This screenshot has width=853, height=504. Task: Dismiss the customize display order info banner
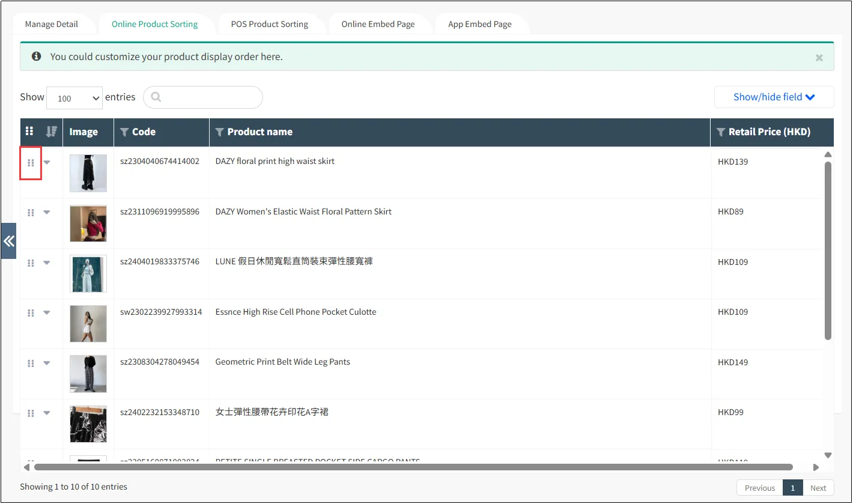tap(819, 58)
